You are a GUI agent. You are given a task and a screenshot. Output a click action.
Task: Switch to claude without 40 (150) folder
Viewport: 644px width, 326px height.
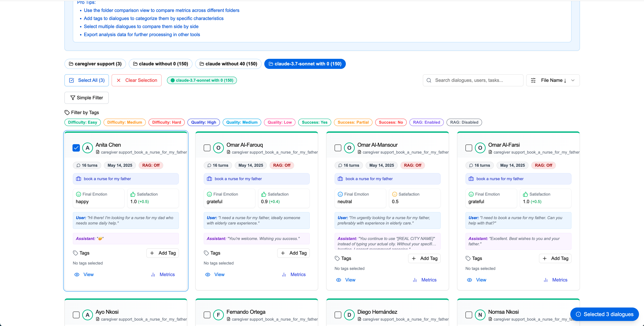click(x=228, y=64)
